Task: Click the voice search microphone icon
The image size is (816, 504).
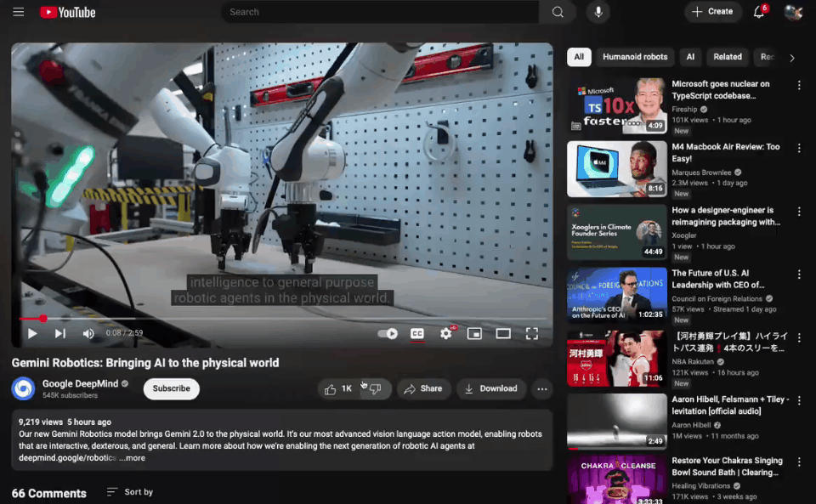Action: (598, 12)
